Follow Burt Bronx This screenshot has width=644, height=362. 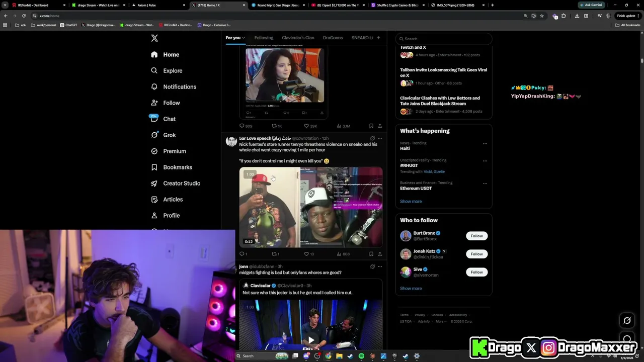(x=476, y=236)
